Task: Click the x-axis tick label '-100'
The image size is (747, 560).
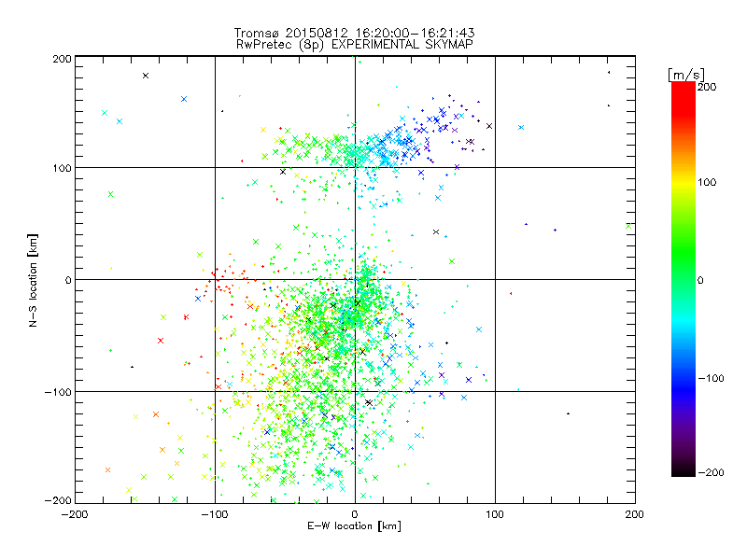Action: [215, 514]
